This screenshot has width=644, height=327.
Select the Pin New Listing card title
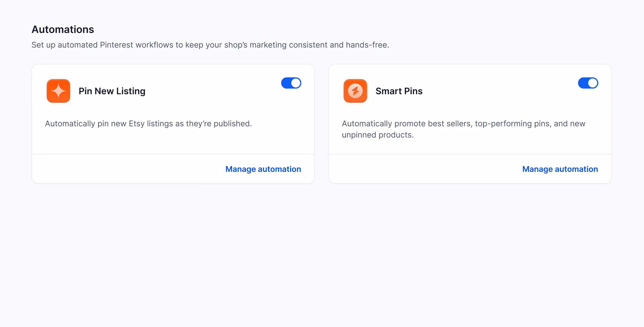[x=112, y=91]
